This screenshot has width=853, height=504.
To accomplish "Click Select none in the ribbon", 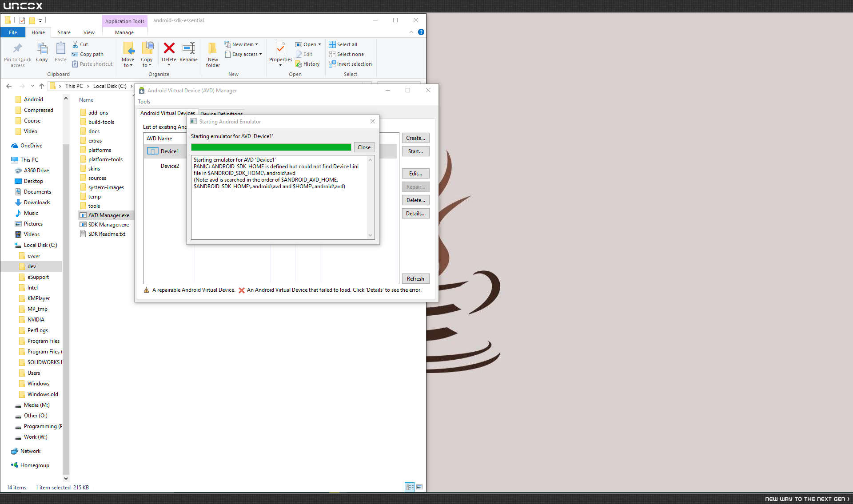I will click(x=346, y=54).
